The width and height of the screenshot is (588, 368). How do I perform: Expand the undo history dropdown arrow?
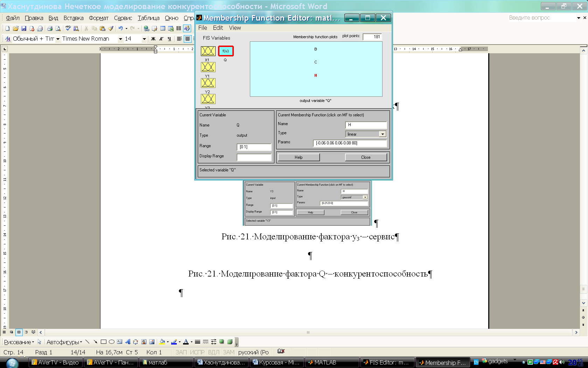(x=126, y=28)
